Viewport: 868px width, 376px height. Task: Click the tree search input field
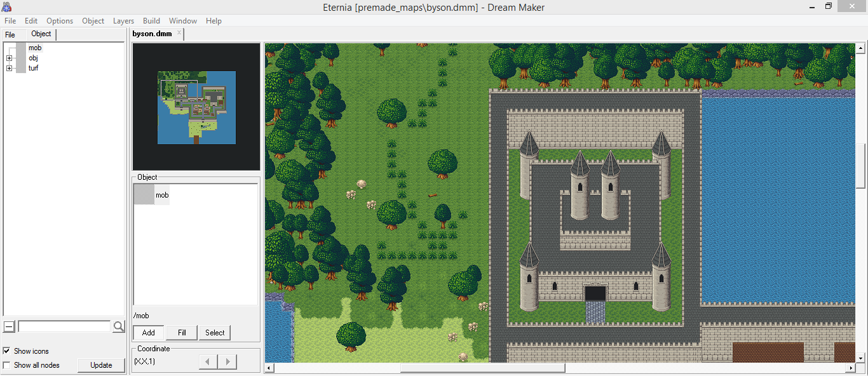(x=64, y=326)
